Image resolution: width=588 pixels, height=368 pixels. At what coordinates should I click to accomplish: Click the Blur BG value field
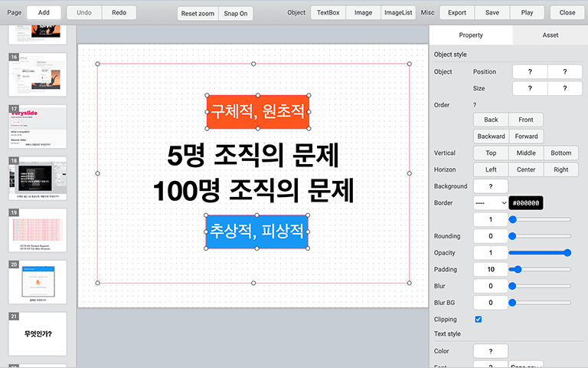point(491,303)
